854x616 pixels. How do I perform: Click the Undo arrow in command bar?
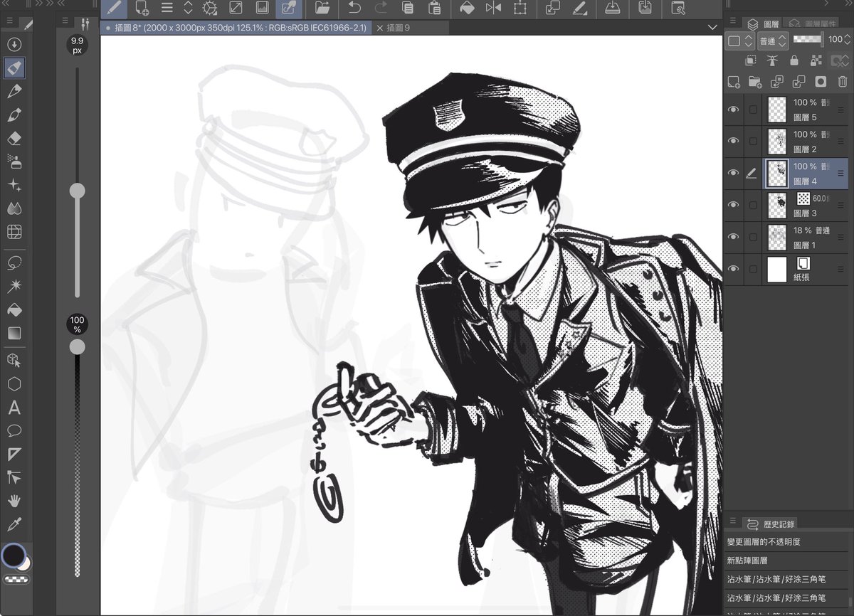pos(354,9)
